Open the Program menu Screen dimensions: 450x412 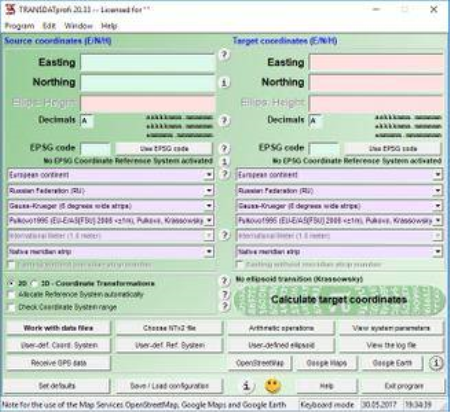[x=19, y=26]
